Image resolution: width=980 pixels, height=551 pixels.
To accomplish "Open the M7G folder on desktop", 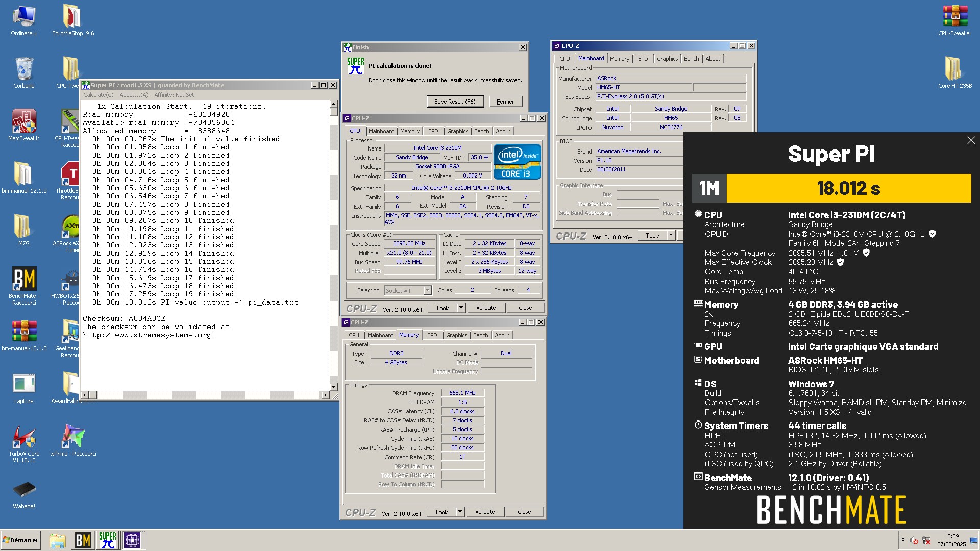I will 24,230.
